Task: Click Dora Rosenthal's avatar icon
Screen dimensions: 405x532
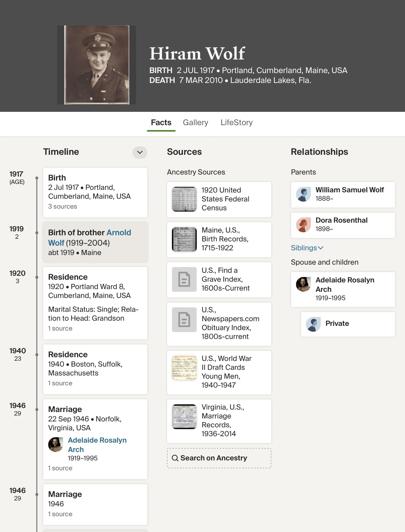Action: point(303,225)
